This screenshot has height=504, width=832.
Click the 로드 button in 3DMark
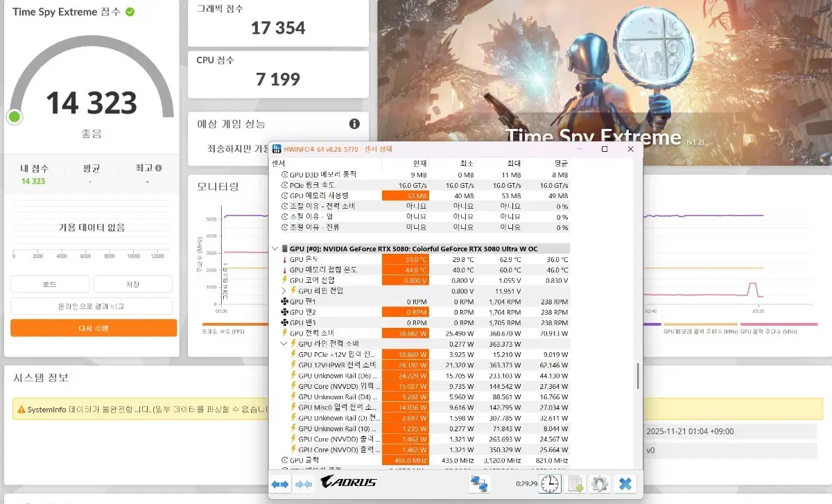[50, 284]
